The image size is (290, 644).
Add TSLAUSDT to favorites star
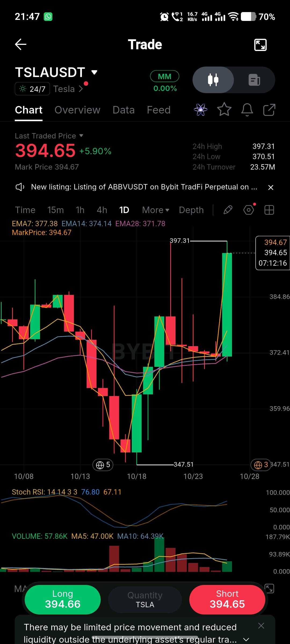click(x=224, y=109)
